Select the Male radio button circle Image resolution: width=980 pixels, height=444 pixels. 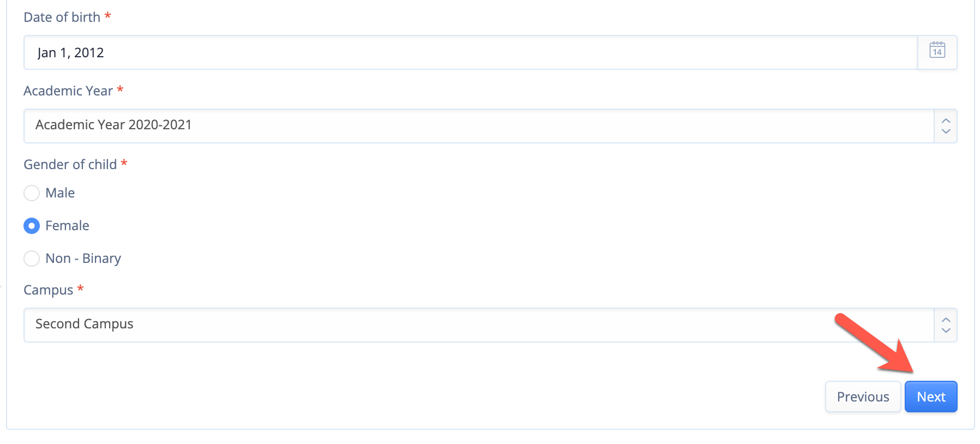click(32, 193)
